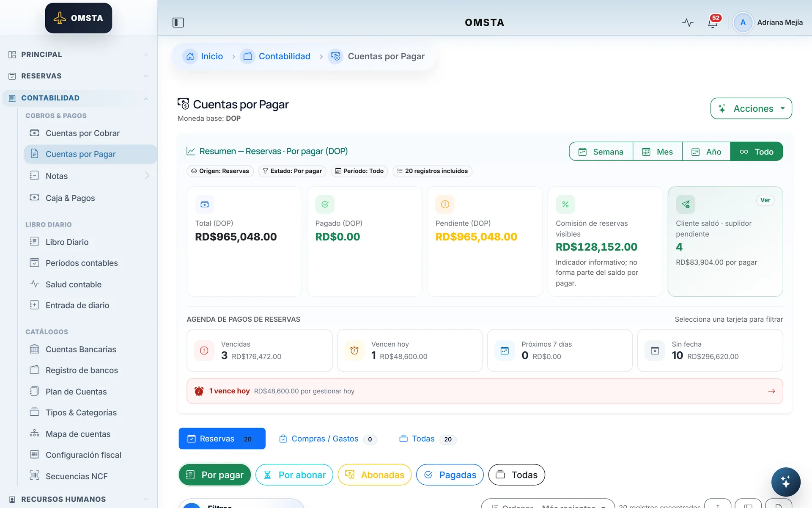Switch to the Todas 20 tab
Image resolution: width=812 pixels, height=508 pixels.
click(428, 439)
